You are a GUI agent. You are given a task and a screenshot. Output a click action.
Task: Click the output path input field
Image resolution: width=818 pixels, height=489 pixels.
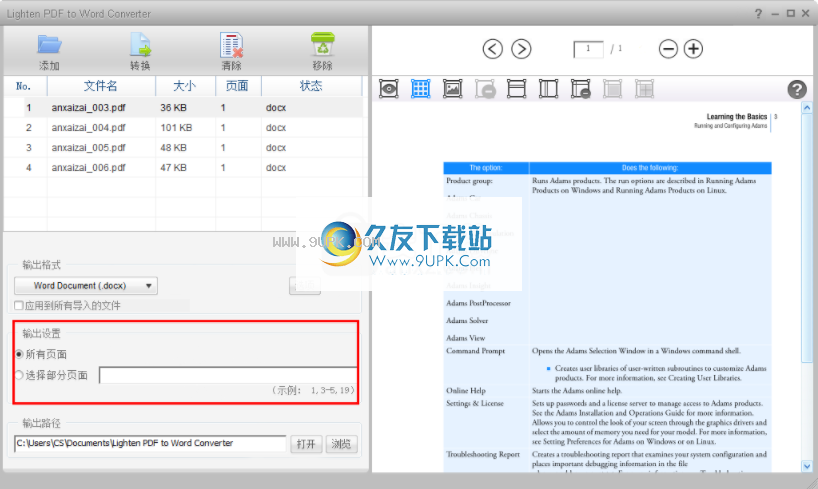pyautogui.click(x=150, y=443)
